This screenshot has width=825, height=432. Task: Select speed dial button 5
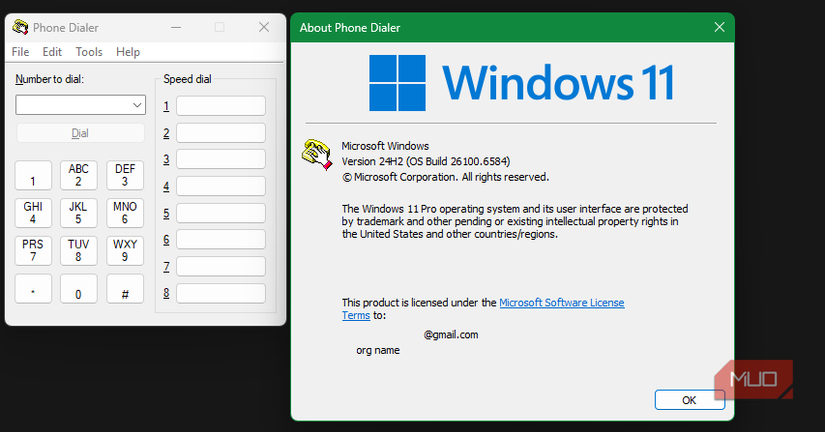pyautogui.click(x=220, y=213)
